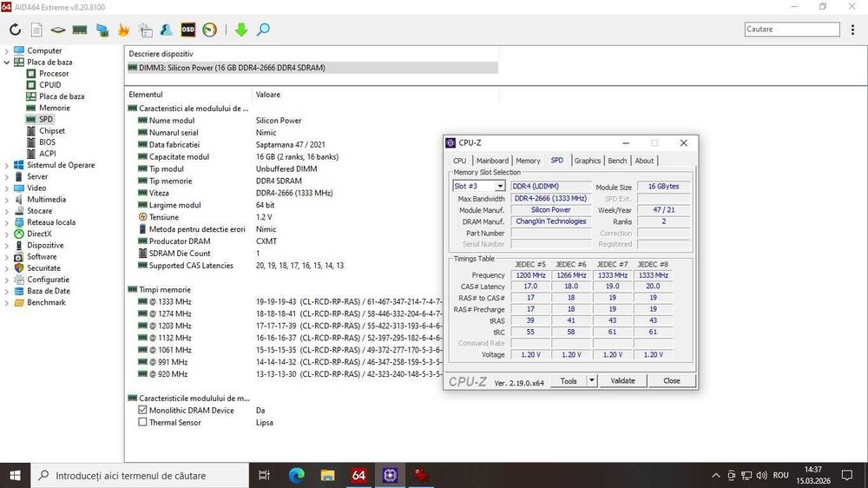Click the user profile toolbar icon
Screen dimensions: 868x488
point(166,30)
